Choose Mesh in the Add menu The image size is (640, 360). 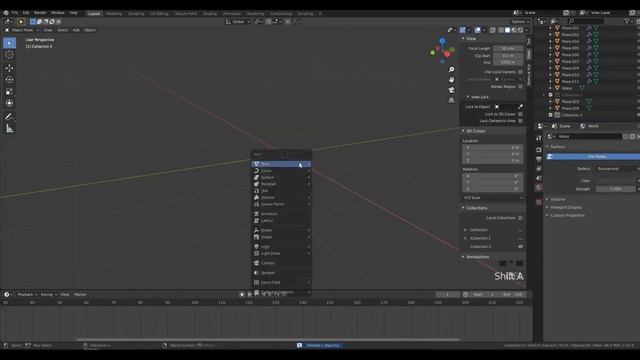[281, 164]
